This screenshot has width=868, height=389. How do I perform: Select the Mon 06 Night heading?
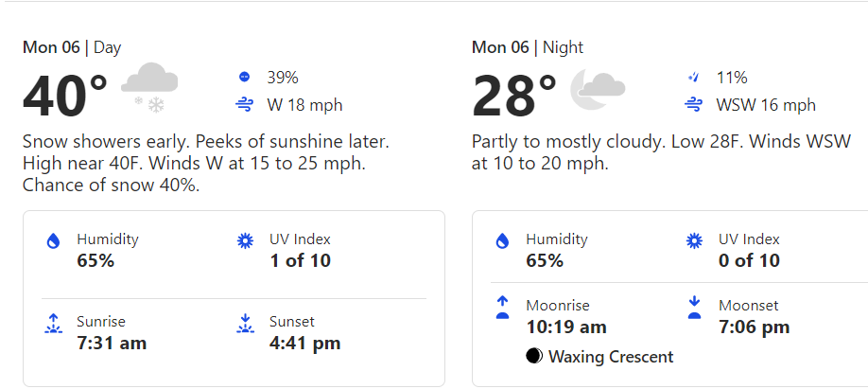(x=527, y=47)
